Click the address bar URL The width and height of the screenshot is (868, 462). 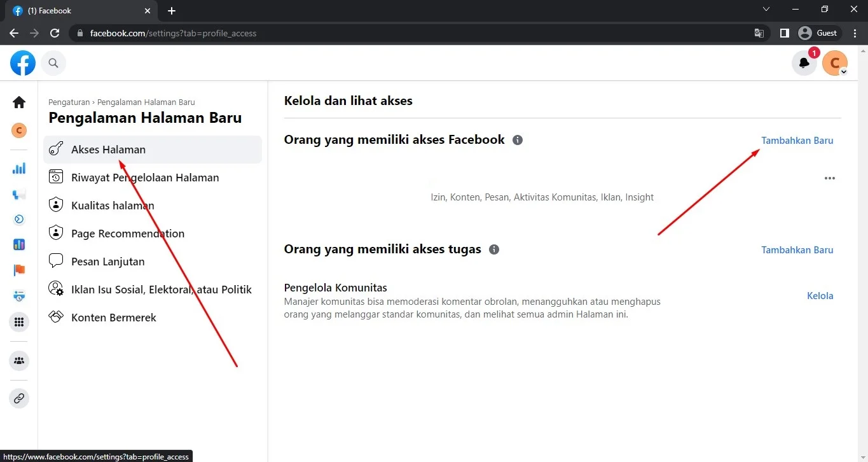point(173,33)
